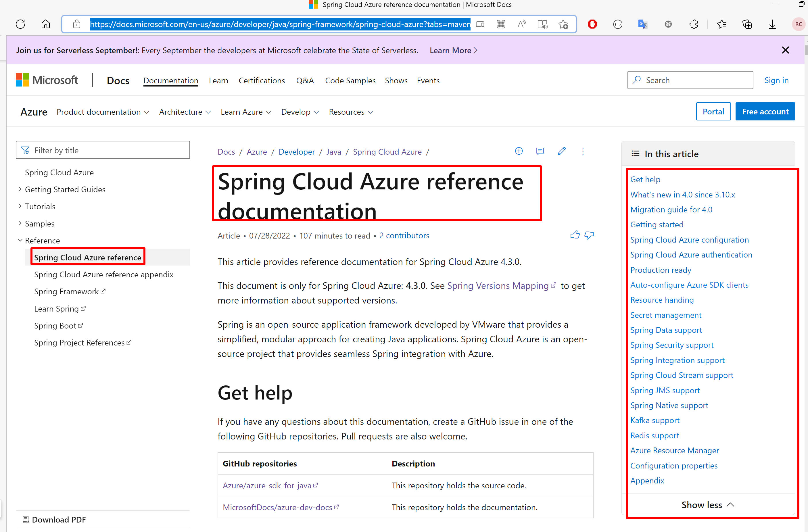Click the Free account button

[x=765, y=111]
